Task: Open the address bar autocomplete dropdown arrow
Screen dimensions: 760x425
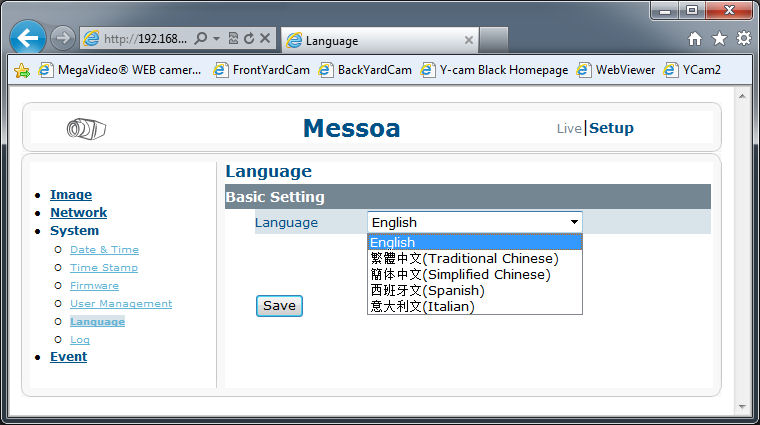Action: point(217,38)
